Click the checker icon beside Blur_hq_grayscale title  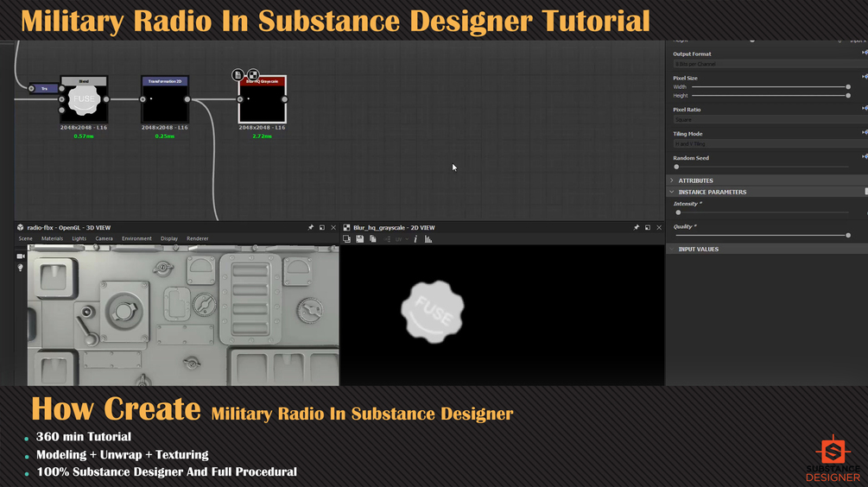point(346,227)
